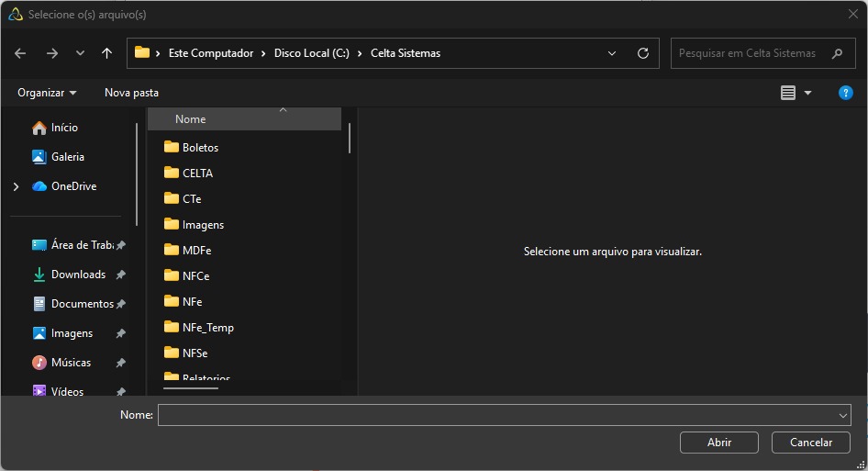
Task: Open the Músicas quick access folder
Action: 71,363
